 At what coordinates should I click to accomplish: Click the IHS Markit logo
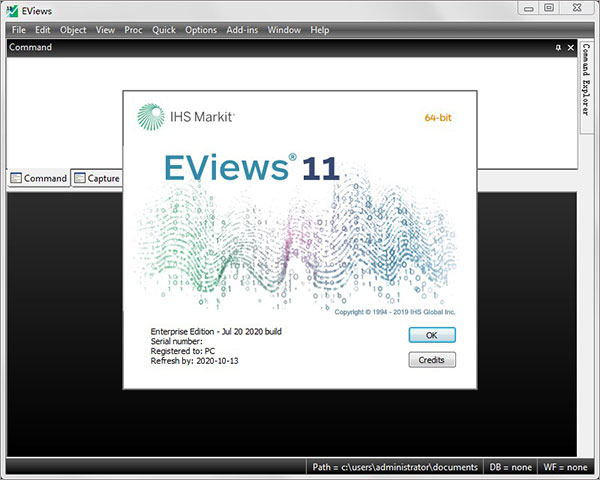[x=186, y=116]
